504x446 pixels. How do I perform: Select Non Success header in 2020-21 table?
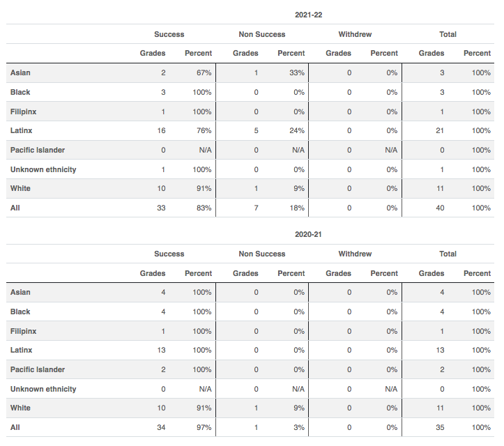tap(262, 254)
